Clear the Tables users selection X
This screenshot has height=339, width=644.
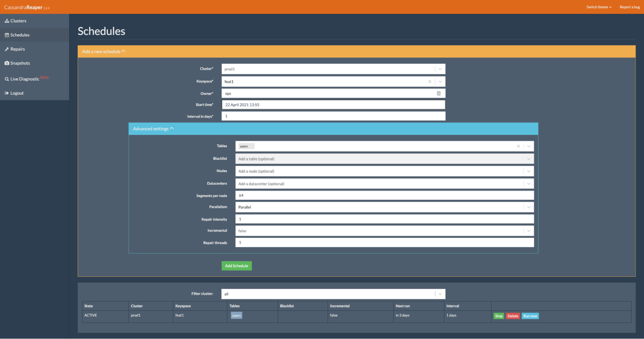pos(518,146)
